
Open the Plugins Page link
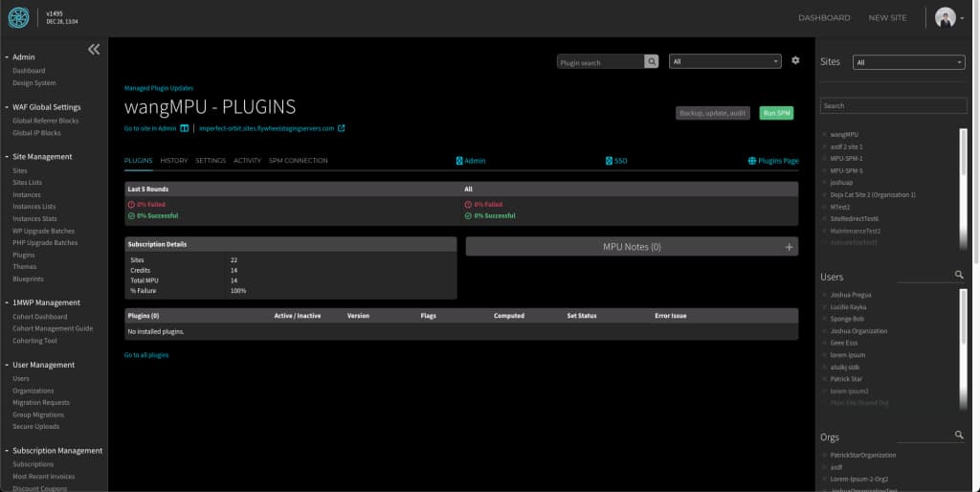[778, 161]
